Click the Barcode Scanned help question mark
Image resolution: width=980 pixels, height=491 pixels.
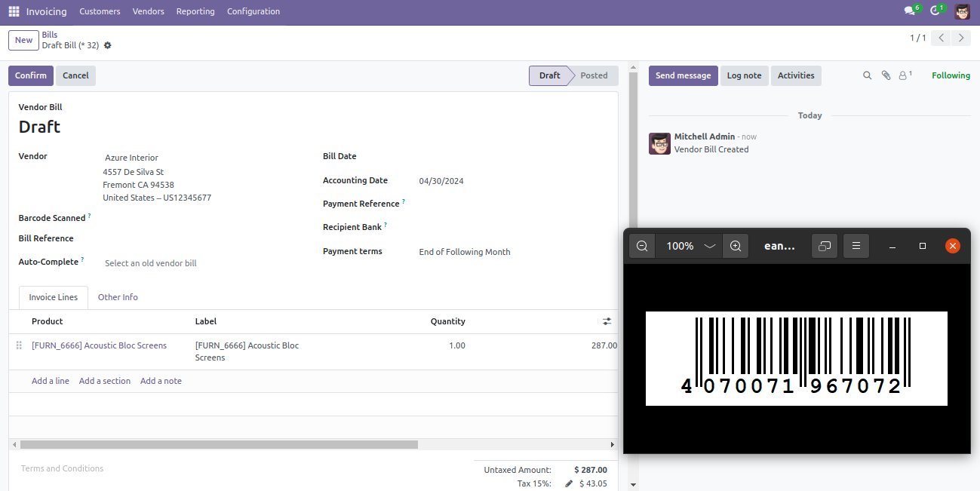click(89, 216)
